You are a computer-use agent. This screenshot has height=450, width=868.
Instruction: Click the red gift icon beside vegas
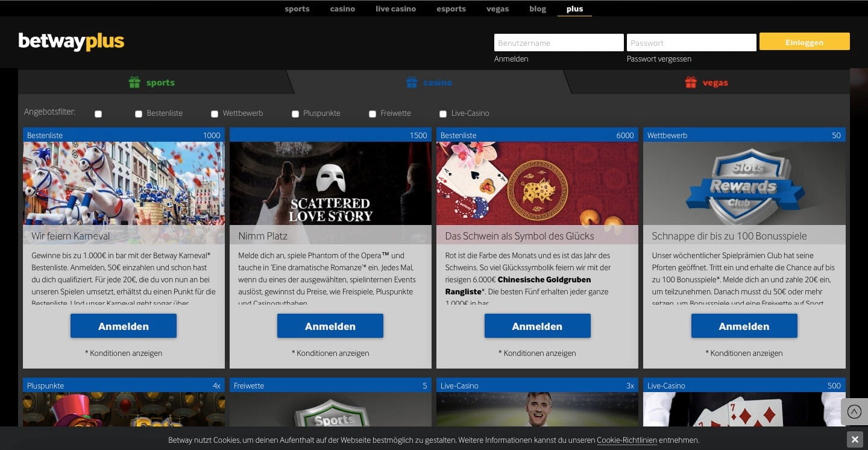[691, 83]
